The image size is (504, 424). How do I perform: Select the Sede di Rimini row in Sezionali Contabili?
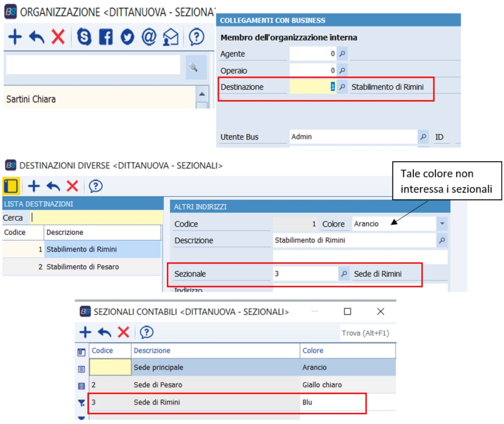pyautogui.click(x=242, y=402)
